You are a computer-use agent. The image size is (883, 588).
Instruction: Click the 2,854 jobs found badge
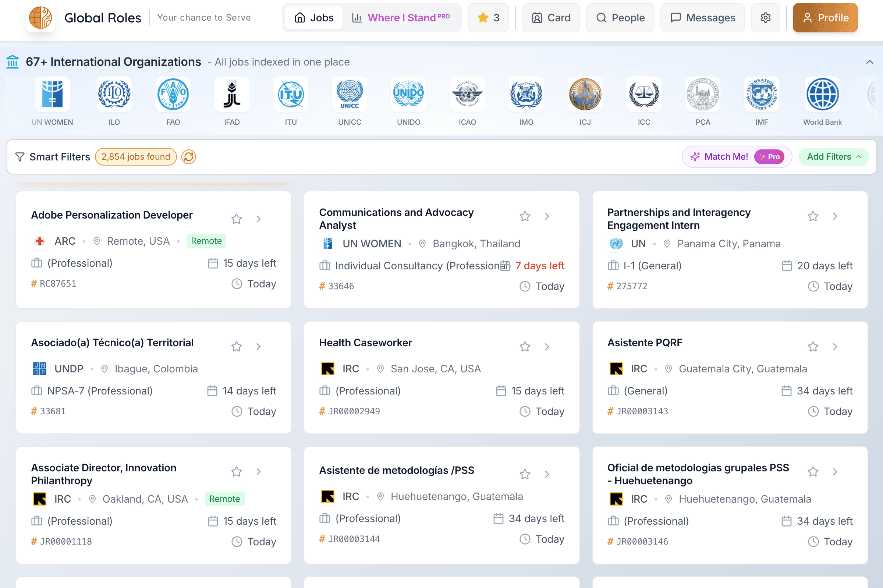(136, 157)
